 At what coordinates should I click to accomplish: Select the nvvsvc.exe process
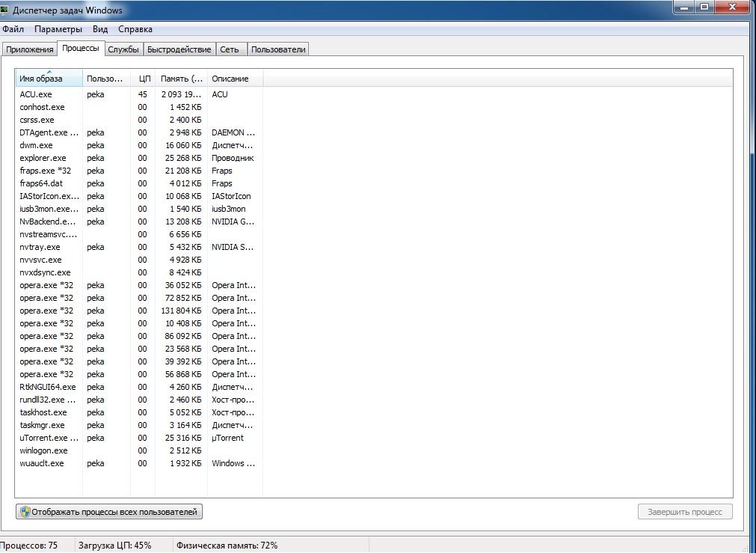point(139,260)
